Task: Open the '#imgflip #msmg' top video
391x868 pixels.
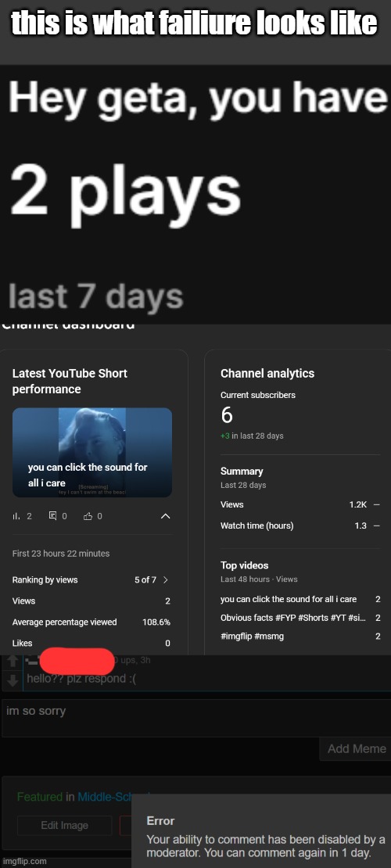Action: pos(252,636)
